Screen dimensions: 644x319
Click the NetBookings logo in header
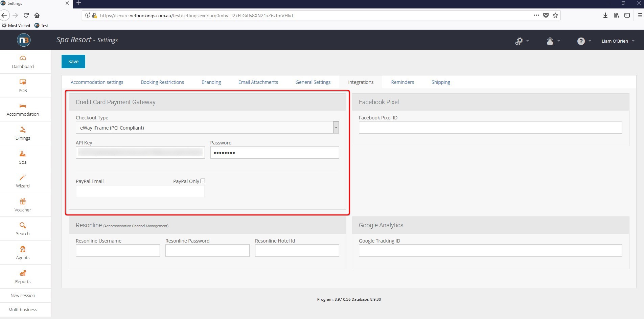[24, 40]
